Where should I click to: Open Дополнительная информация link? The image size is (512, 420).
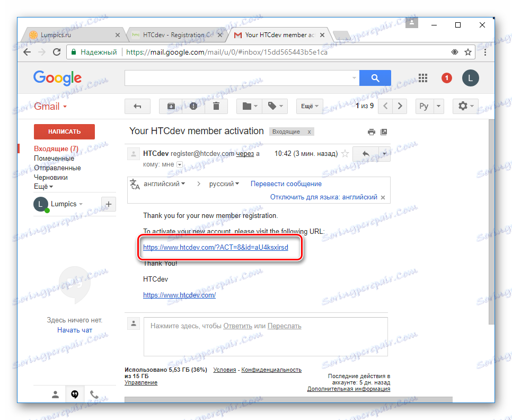pyautogui.click(x=348, y=389)
